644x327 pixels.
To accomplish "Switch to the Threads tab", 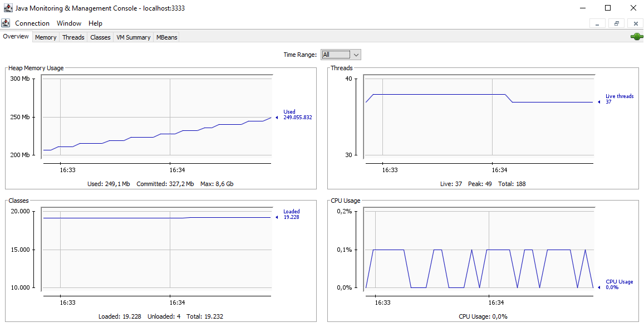I will 73,37.
